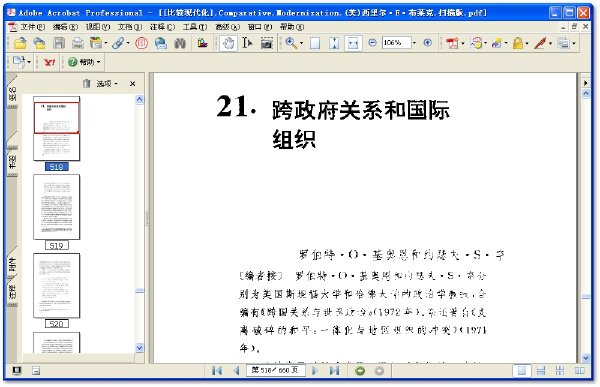Click the zoom in plus button
Image resolution: width=600 pixels, height=387 pixels.
click(x=428, y=43)
